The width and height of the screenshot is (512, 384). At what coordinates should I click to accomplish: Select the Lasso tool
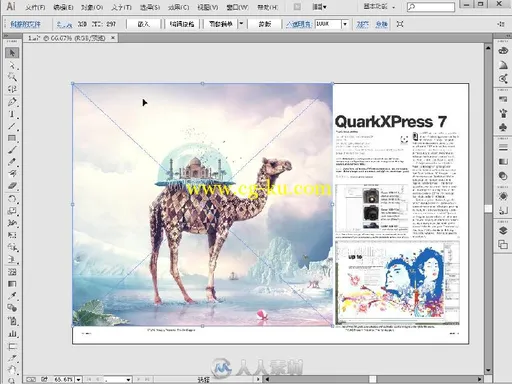(12, 89)
